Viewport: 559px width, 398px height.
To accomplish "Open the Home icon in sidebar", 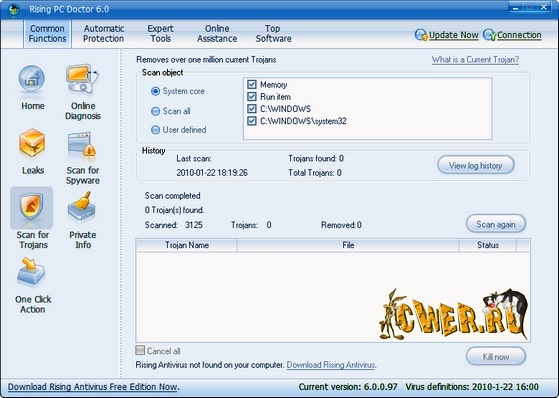I will [32, 81].
